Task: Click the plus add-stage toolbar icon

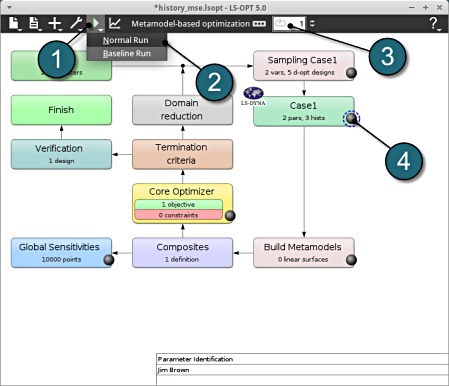Action: click(55, 24)
